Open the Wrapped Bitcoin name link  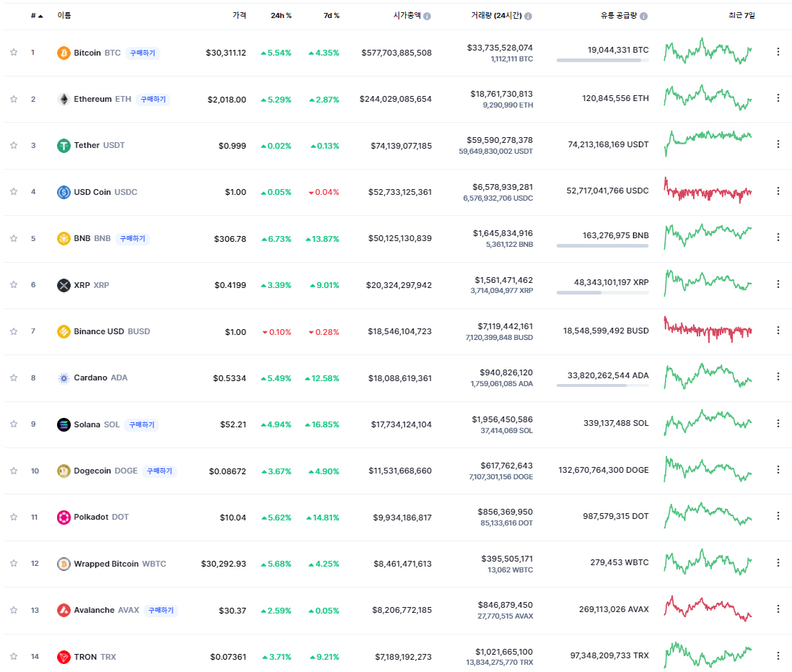click(x=106, y=564)
